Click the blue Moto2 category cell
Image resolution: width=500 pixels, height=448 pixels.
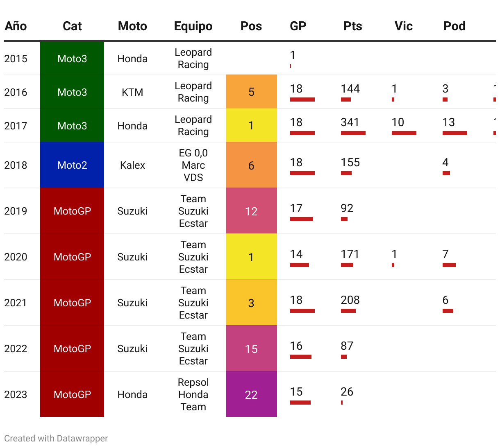(x=72, y=165)
